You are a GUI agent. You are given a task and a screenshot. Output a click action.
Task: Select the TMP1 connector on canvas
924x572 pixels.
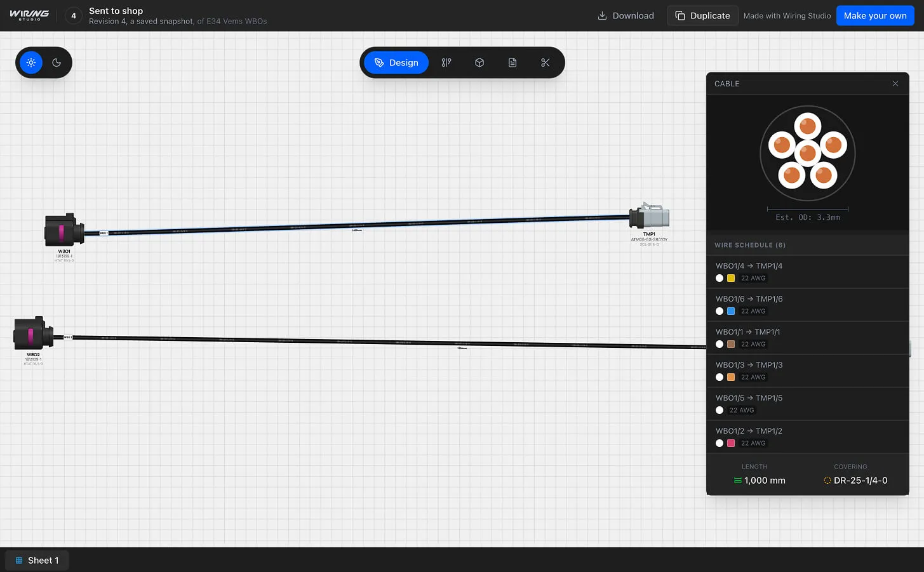pos(648,216)
